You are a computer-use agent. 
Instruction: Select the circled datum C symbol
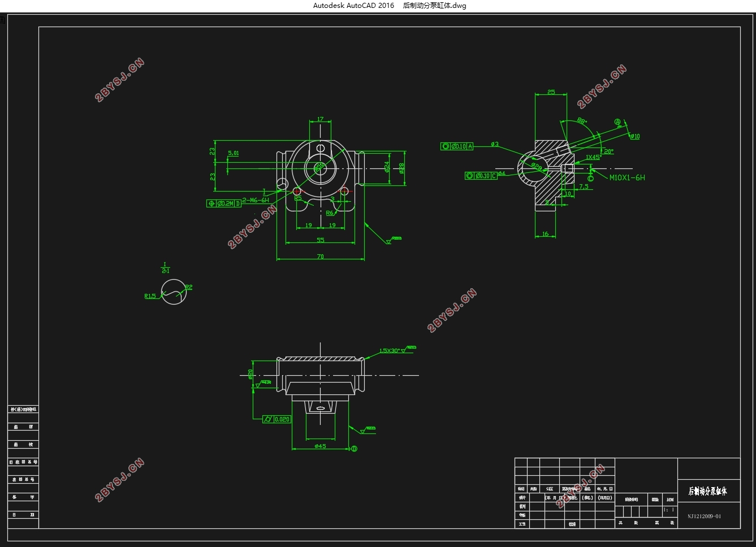click(x=590, y=178)
